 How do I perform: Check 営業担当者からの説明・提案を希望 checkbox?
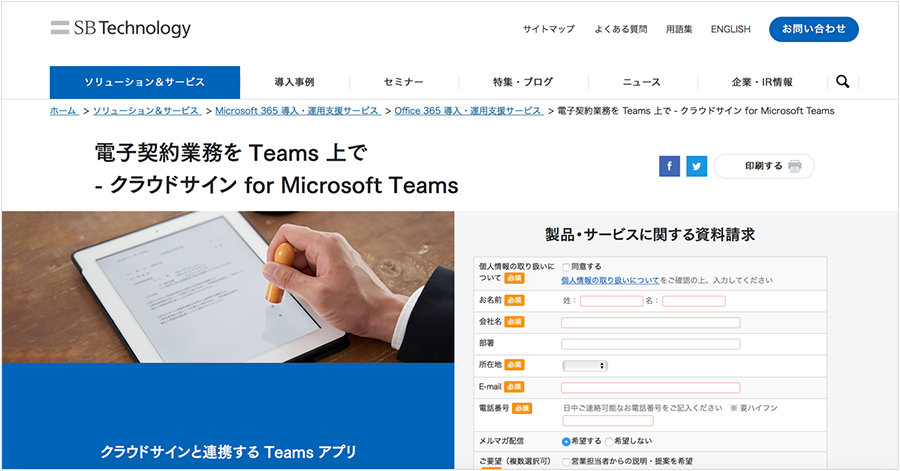(x=566, y=462)
